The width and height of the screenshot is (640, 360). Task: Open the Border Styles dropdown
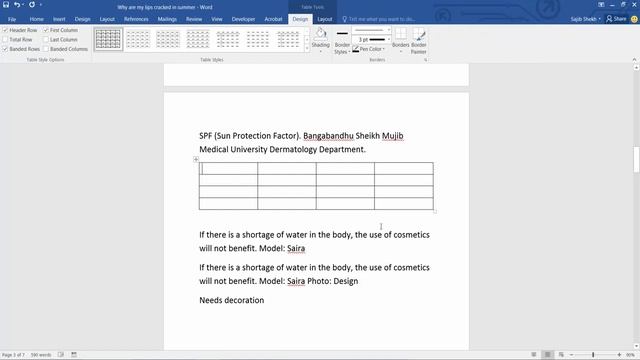pyautogui.click(x=342, y=42)
